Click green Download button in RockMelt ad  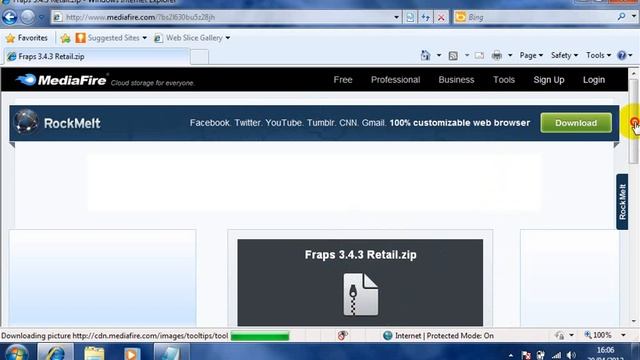click(x=576, y=123)
